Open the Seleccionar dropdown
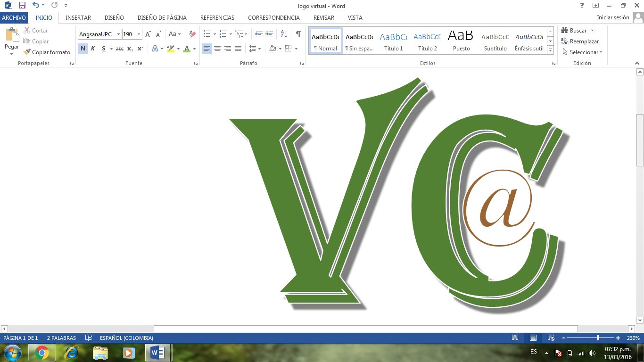This screenshot has height=362, width=644. [582, 52]
